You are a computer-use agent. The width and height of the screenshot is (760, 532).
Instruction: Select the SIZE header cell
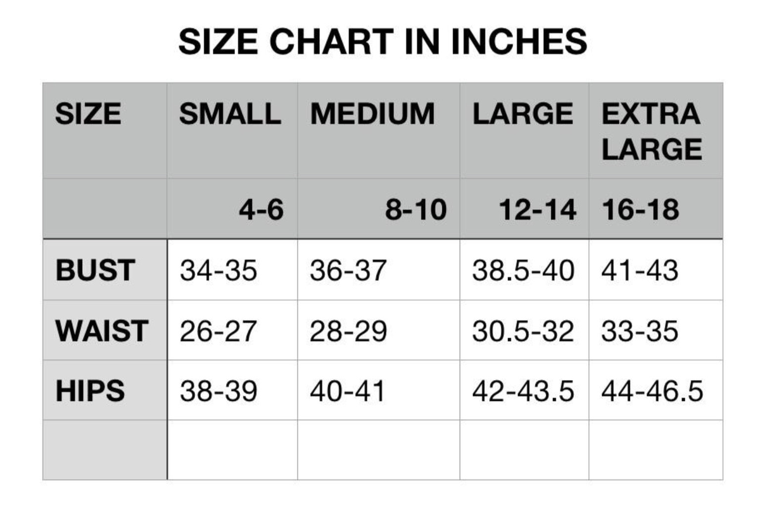105,131
